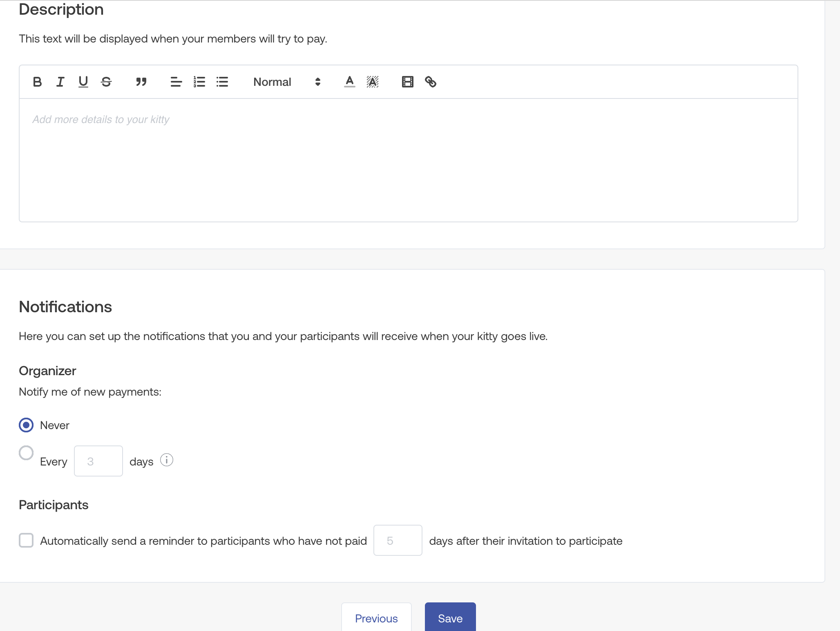Screen dimensions: 840x631
Task: Apply italic text style
Action: pyautogui.click(x=60, y=82)
